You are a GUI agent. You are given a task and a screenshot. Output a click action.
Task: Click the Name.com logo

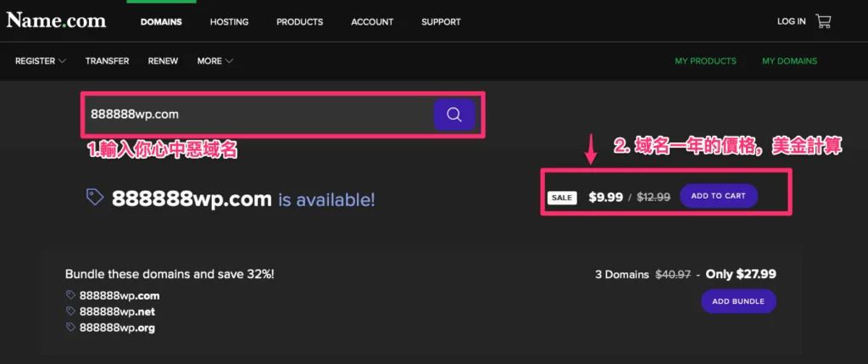pyautogui.click(x=55, y=20)
